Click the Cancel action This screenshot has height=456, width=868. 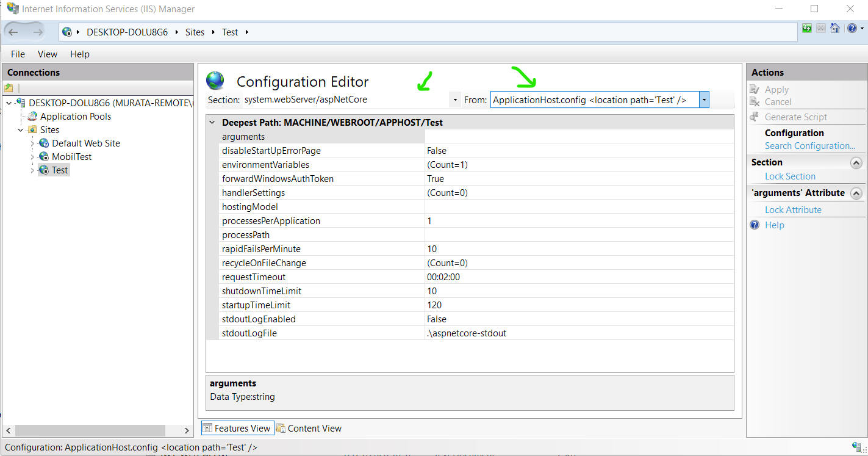[778, 101]
